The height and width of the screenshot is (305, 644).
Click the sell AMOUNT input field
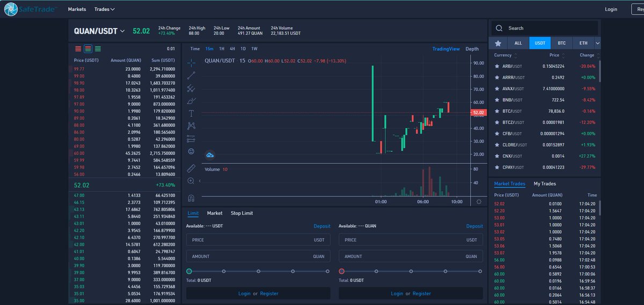pos(411,256)
